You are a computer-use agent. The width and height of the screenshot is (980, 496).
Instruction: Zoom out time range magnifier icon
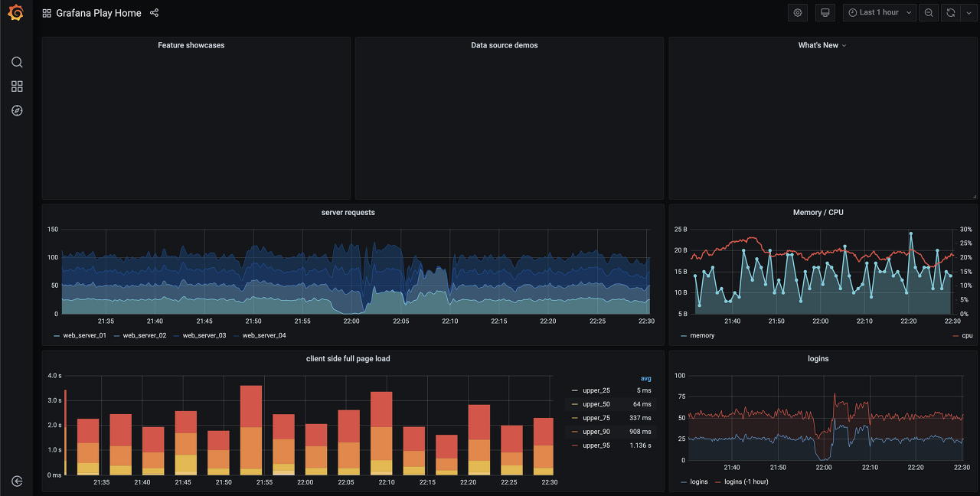(929, 12)
